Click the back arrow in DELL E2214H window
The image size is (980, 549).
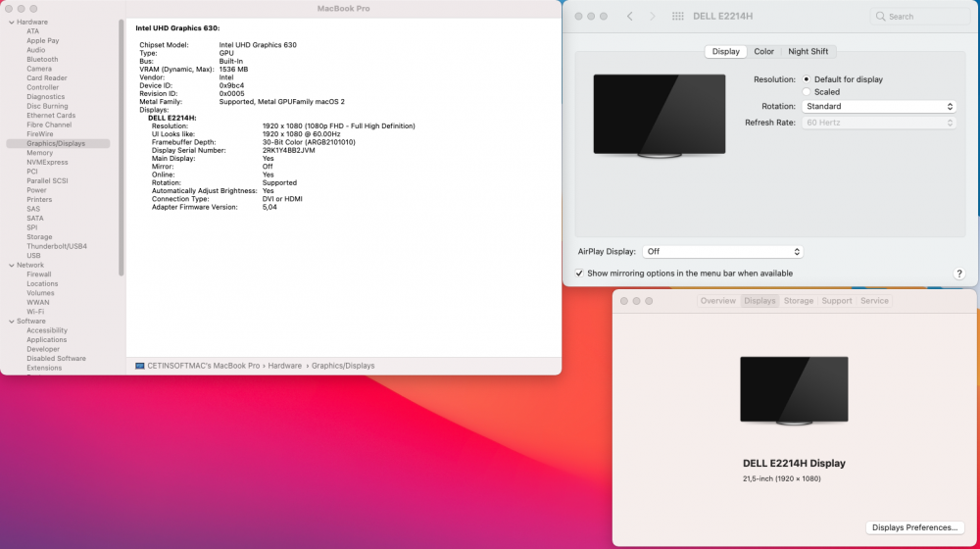coord(629,17)
